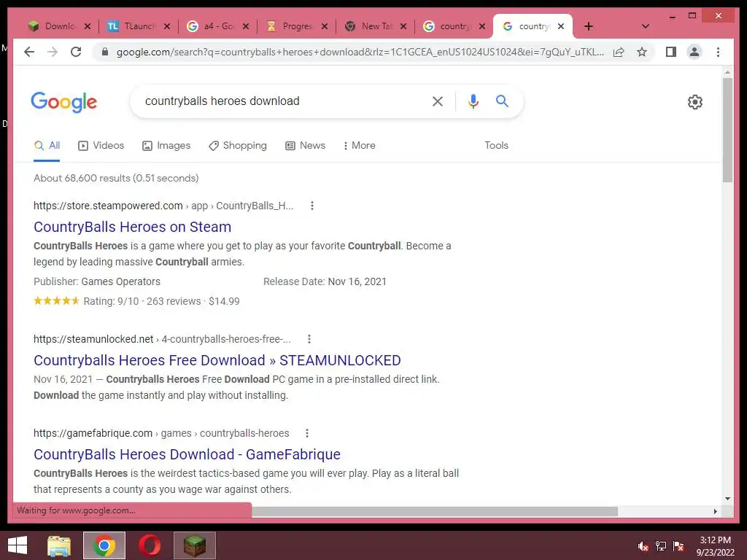Click the network tray icon
747x560 pixels.
pyautogui.click(x=661, y=546)
